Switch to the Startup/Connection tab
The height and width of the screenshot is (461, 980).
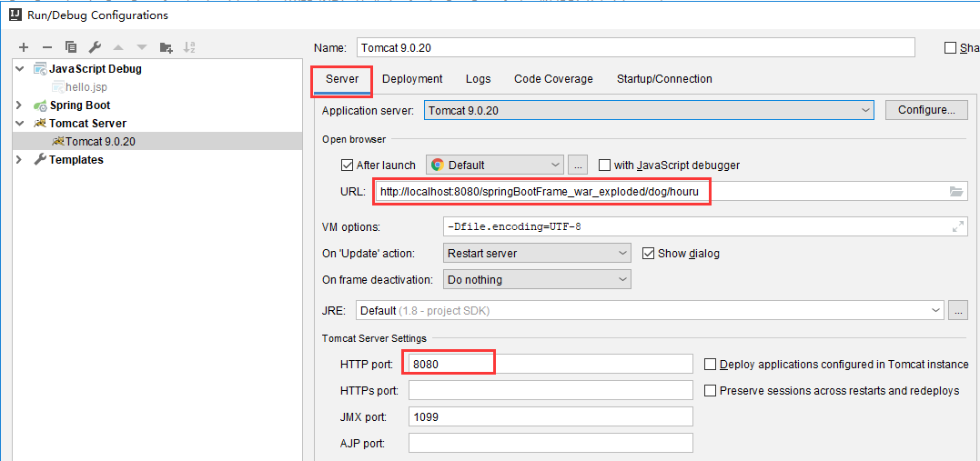664,79
